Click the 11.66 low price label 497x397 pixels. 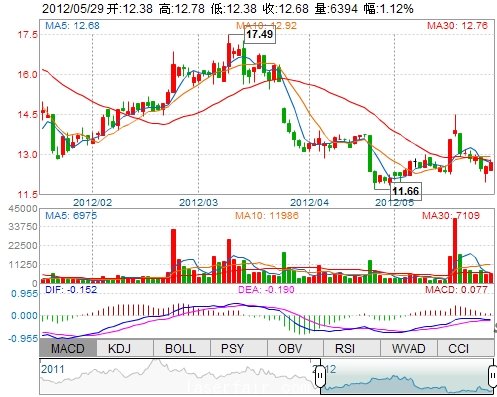point(406,191)
